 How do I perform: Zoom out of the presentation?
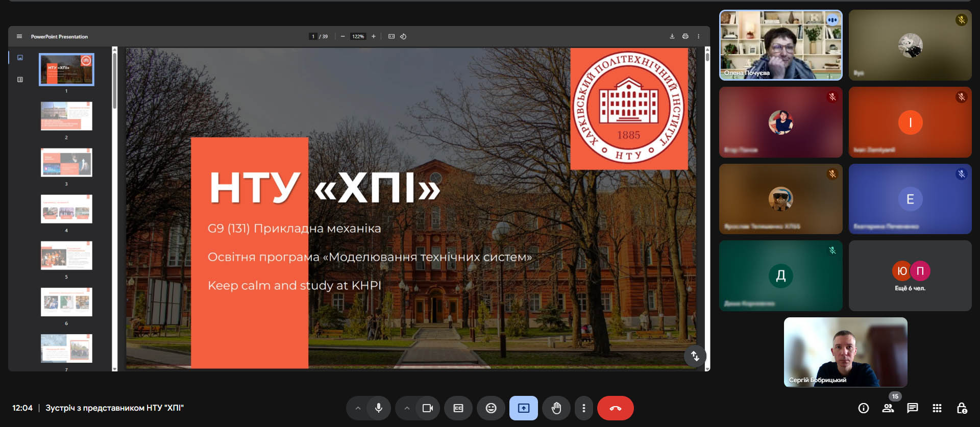click(342, 36)
